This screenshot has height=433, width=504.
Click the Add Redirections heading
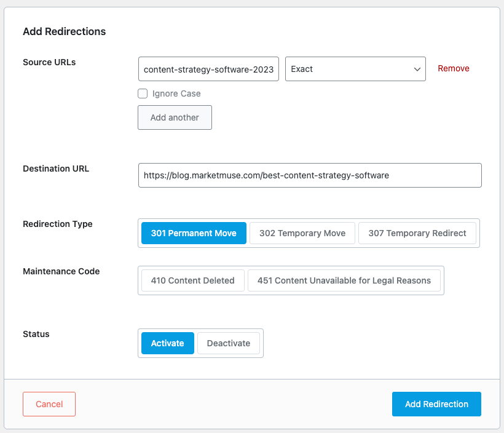[x=65, y=31]
